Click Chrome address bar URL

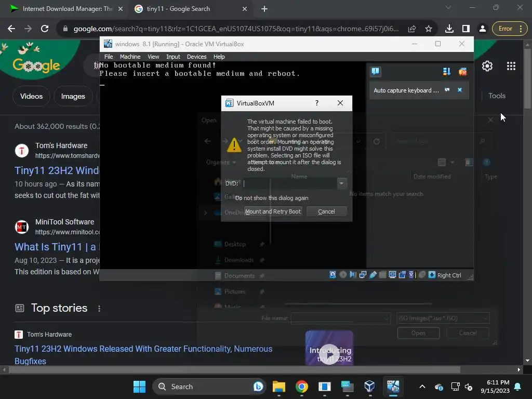tap(236, 29)
